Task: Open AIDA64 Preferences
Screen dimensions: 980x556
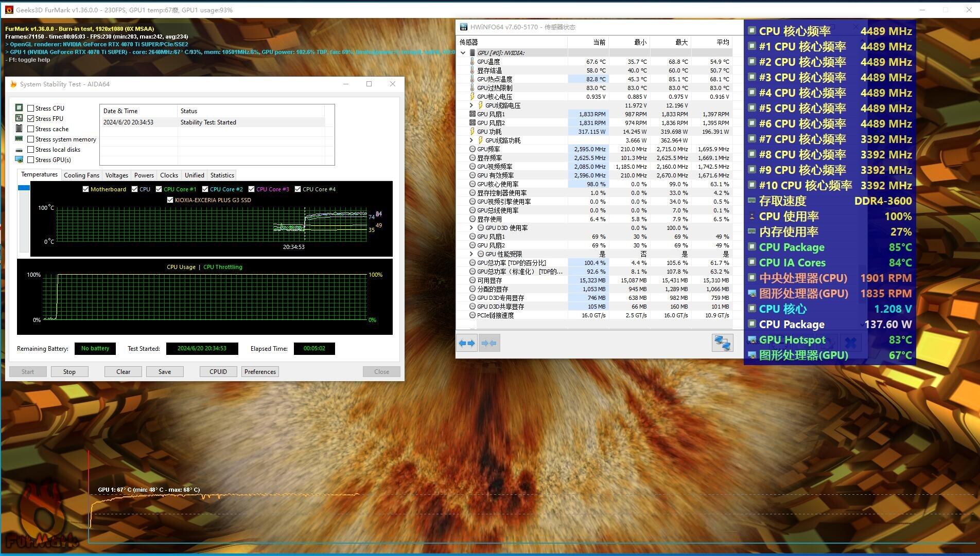Action: 260,371
